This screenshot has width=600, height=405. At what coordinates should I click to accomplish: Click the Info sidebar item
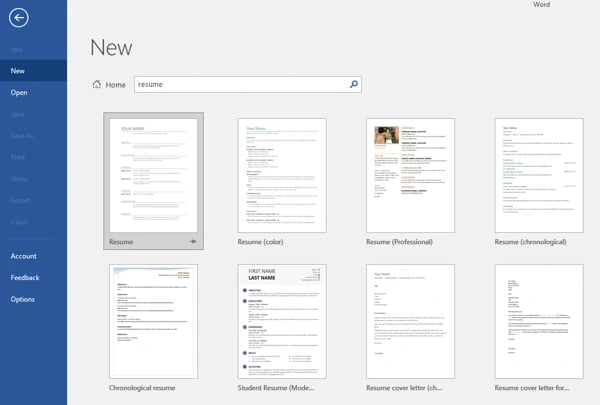tap(19, 50)
